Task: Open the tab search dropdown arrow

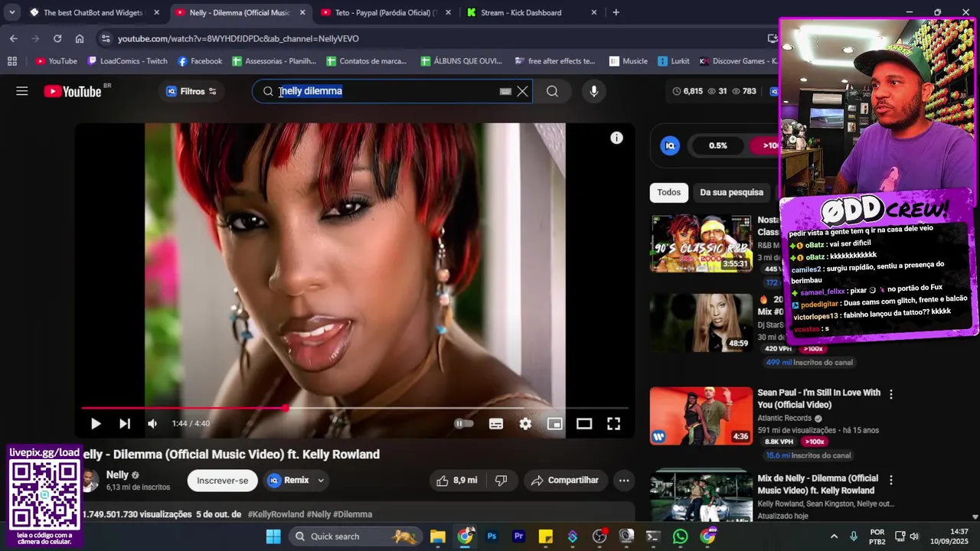Action: (12, 12)
